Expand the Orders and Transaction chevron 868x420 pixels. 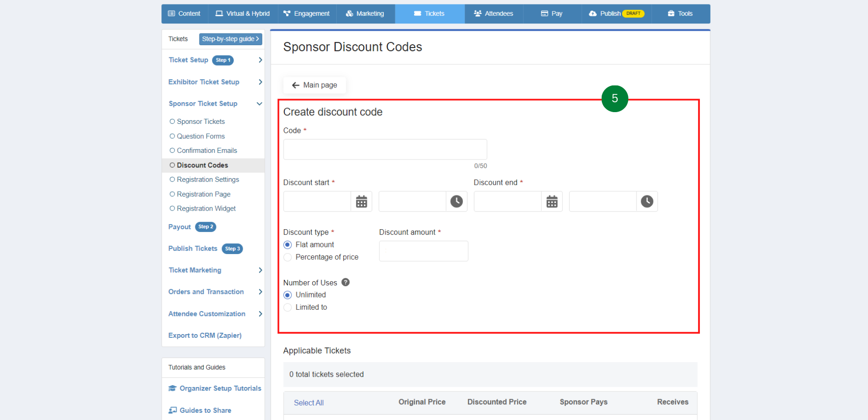point(260,292)
